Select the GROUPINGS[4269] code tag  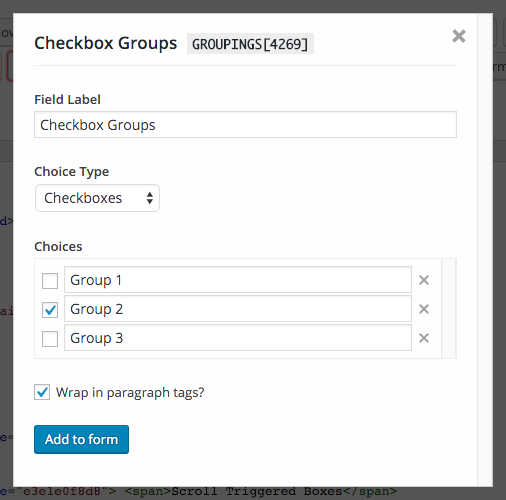[x=250, y=44]
